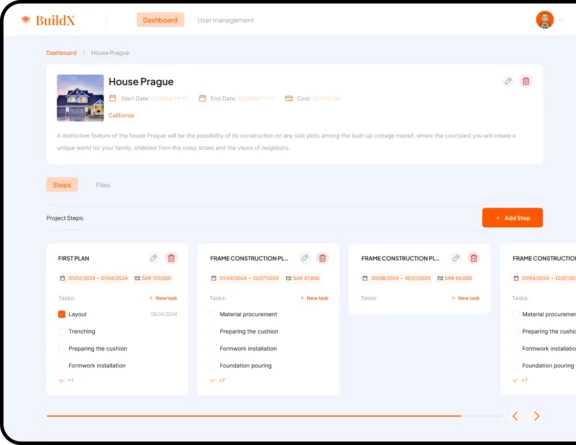Edit the SAR 60,000 frame construction step
Viewport: 576px width, 445px height.
456,258
